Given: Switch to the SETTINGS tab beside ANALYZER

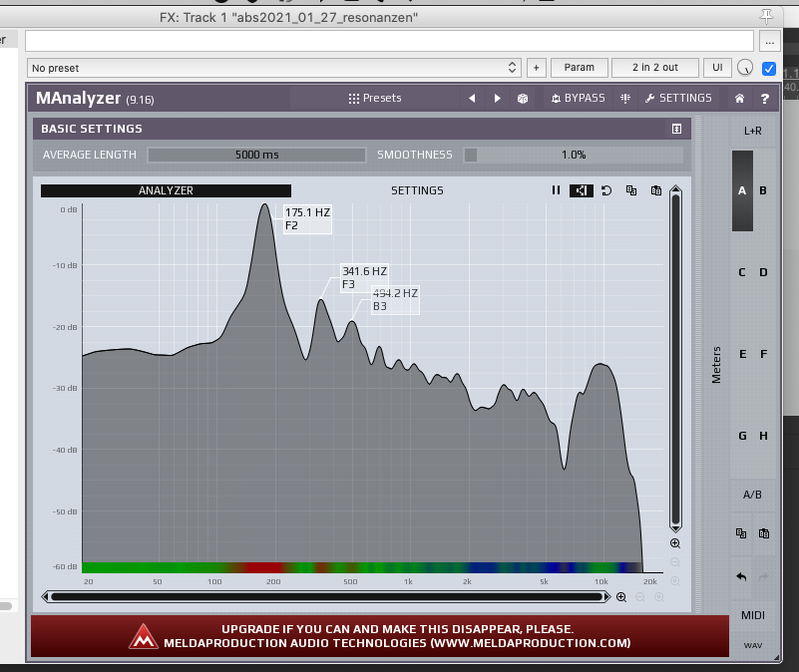Looking at the screenshot, I should click(417, 190).
